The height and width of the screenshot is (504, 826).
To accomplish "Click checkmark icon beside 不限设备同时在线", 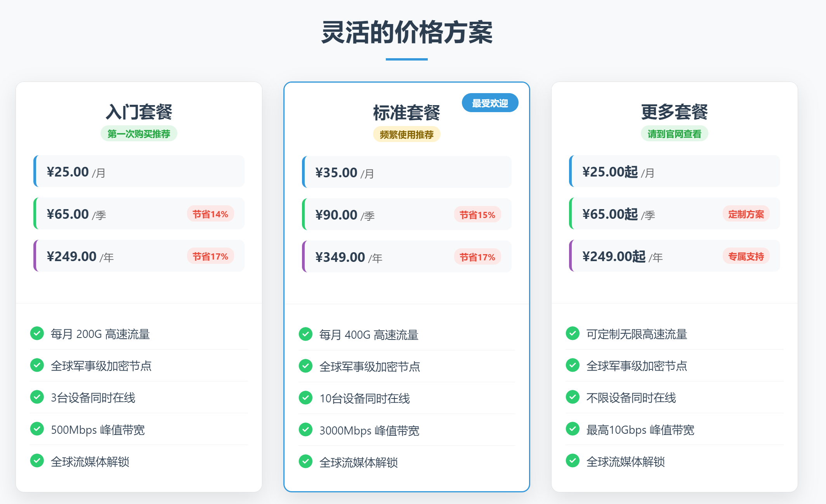I will (x=573, y=397).
